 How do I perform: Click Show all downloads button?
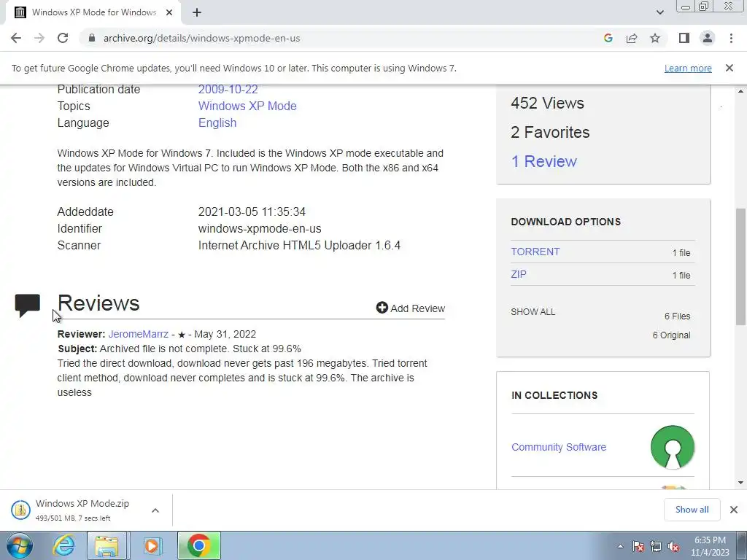(692, 510)
